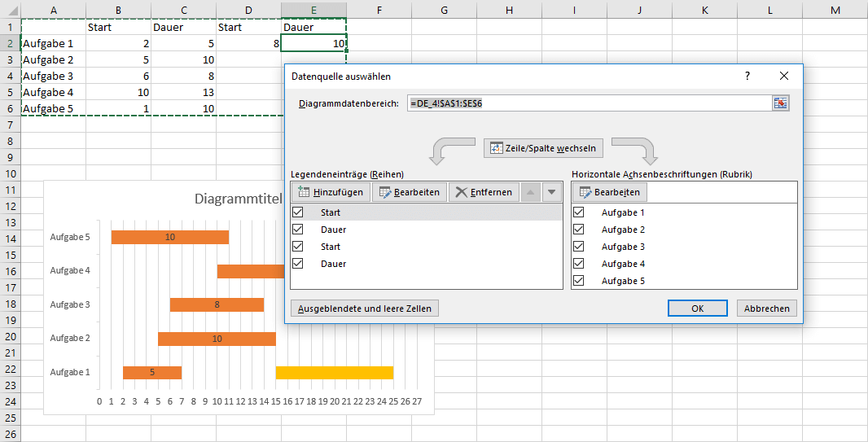868x442 pixels.
Task: Click the Aufgabe 4 axis label in chart
Action: (x=70, y=270)
